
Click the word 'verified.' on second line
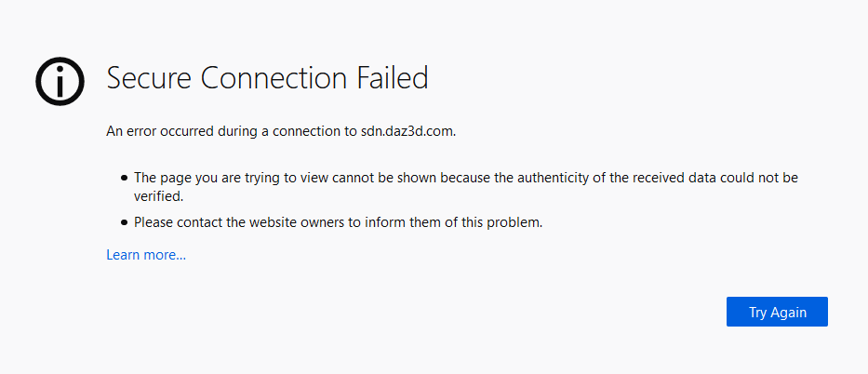(x=158, y=196)
